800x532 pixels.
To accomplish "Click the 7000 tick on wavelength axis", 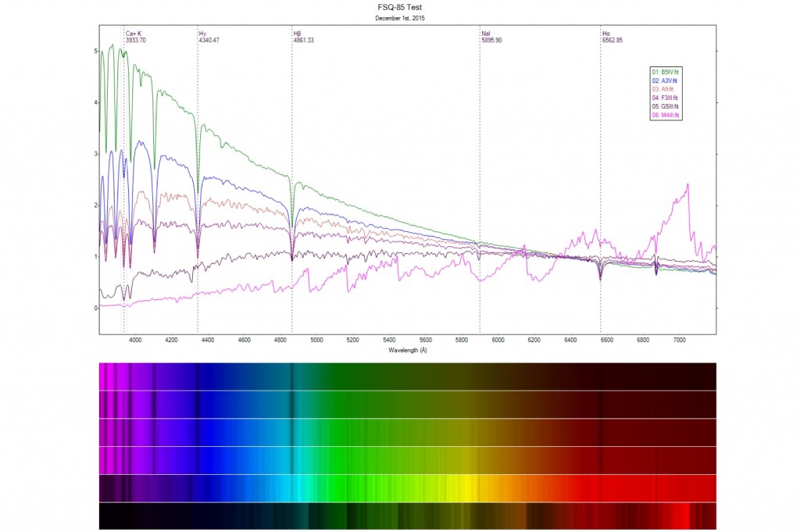I will click(680, 341).
